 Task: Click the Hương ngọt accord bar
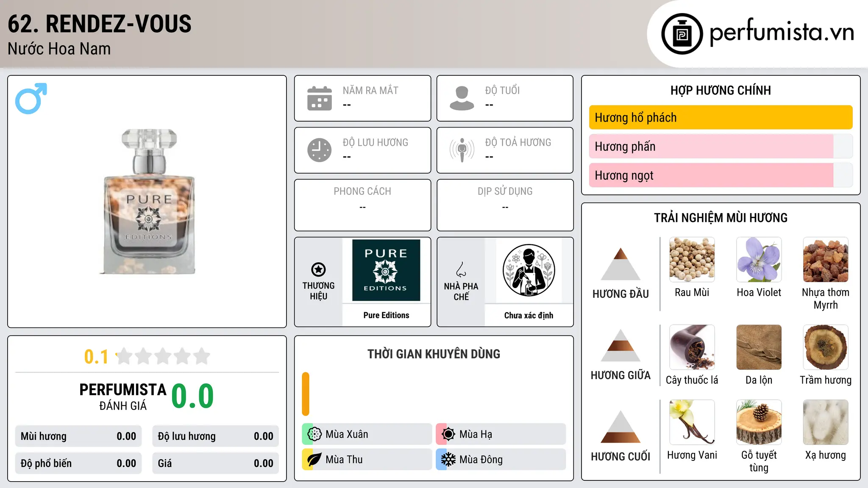[x=721, y=175]
